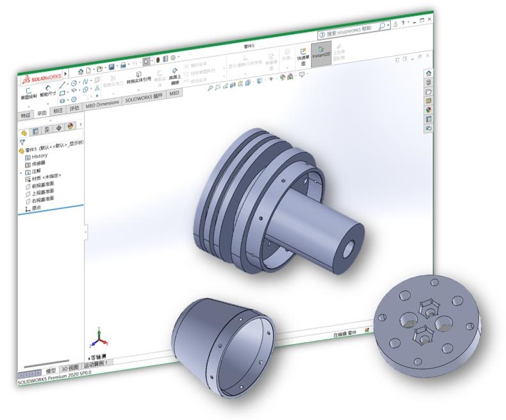Image resolution: width=506 pixels, height=420 pixels.
Task: Pick the Line sketch tool
Action: pyautogui.click(x=62, y=85)
